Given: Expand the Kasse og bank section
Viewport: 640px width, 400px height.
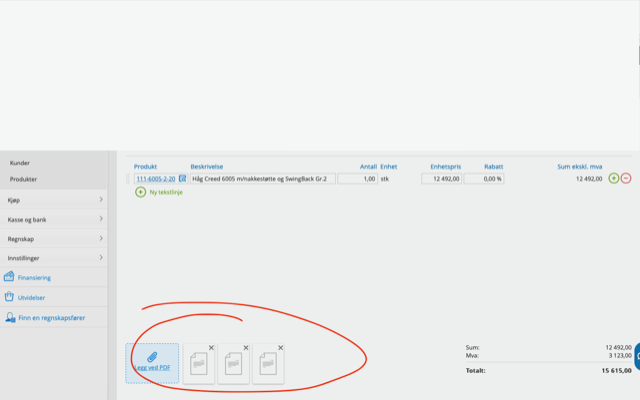Looking at the screenshot, I should [x=53, y=220].
